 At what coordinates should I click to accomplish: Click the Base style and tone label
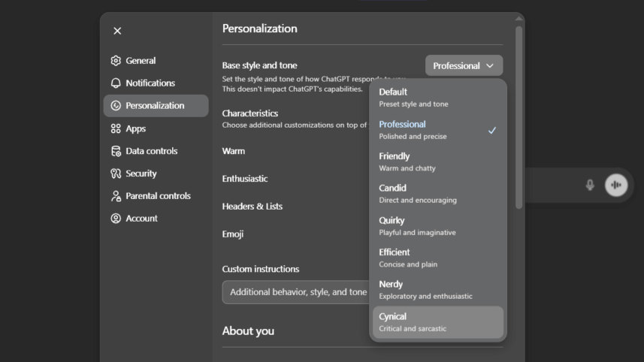click(x=259, y=65)
